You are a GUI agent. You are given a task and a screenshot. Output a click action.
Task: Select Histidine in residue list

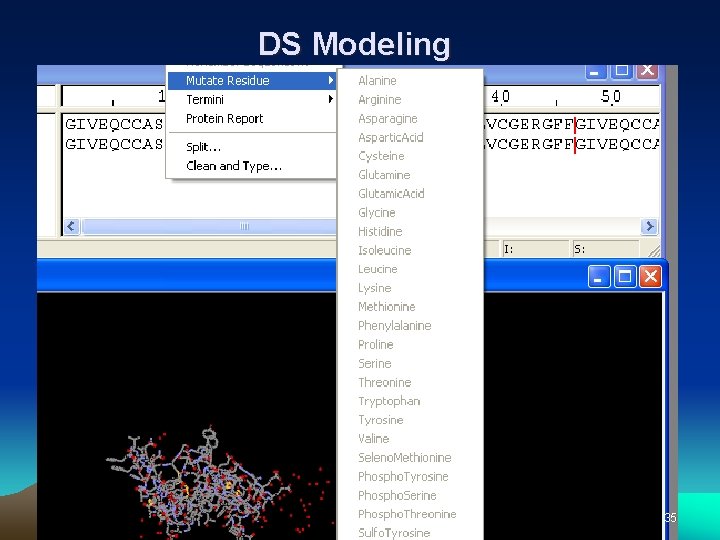click(380, 231)
